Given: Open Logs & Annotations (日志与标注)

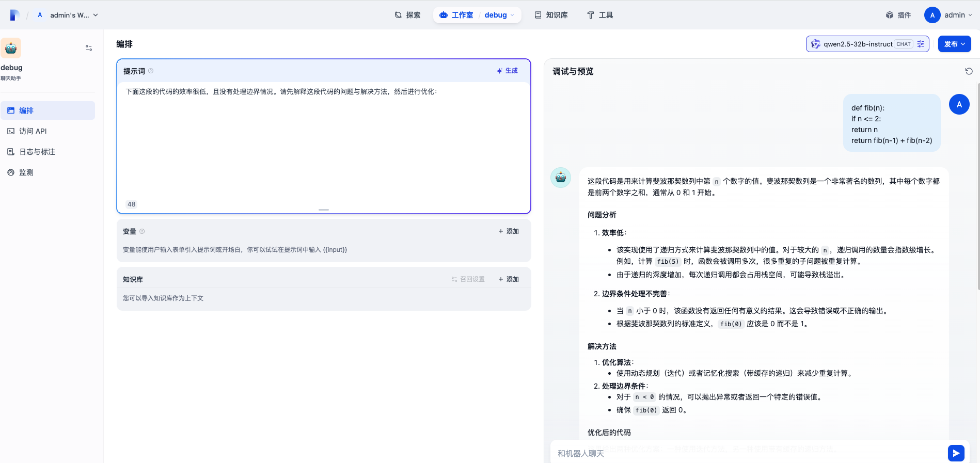Looking at the screenshot, I should (x=48, y=152).
